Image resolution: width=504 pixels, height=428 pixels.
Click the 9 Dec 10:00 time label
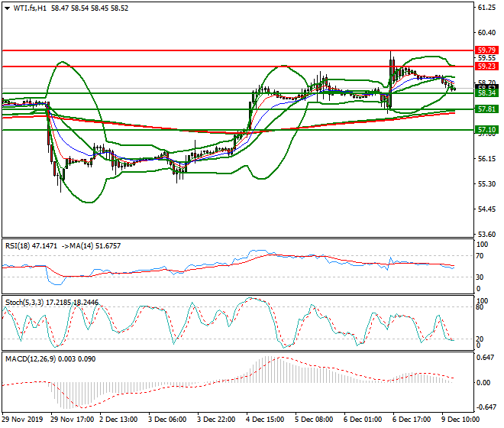462,420
